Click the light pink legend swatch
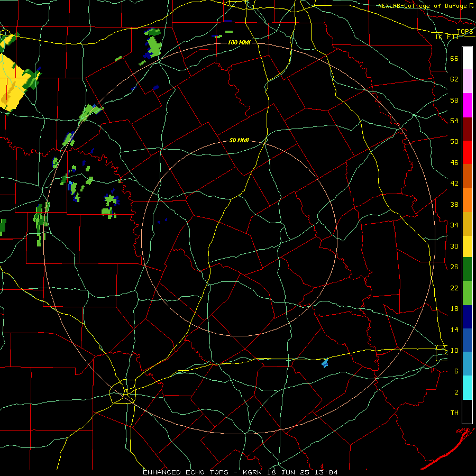This screenshot has width=476, height=476. click(467, 81)
